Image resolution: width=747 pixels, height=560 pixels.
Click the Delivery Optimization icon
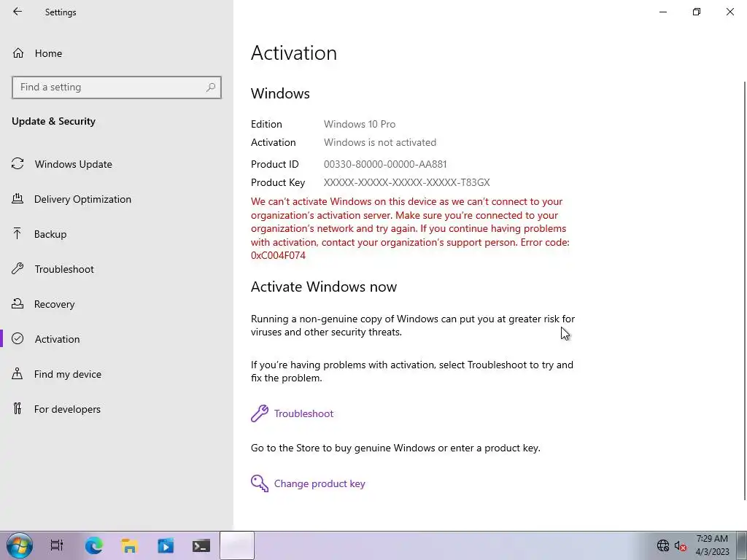click(x=18, y=198)
